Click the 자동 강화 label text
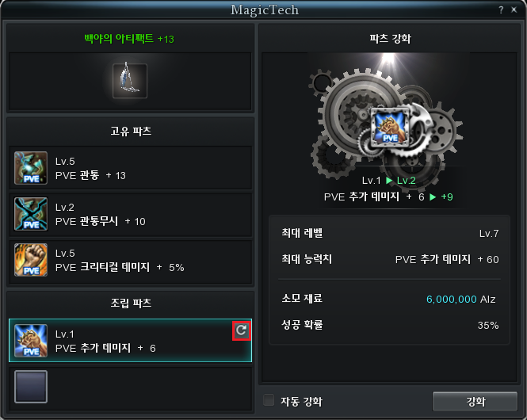527x420 pixels. (x=301, y=401)
